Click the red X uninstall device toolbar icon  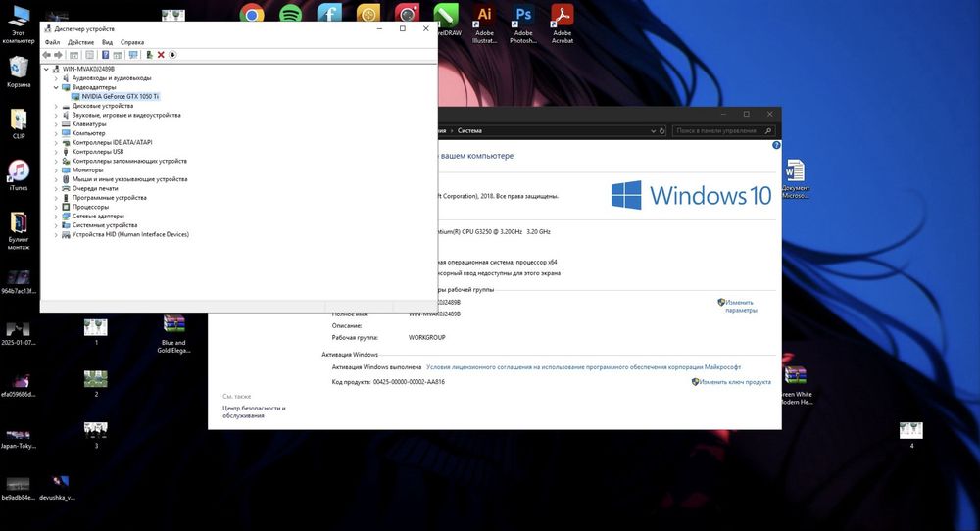161,55
